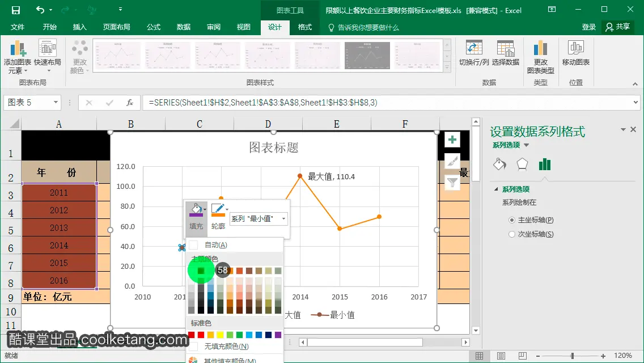
Task: Pick the light blue standard color swatch
Action: click(x=249, y=335)
